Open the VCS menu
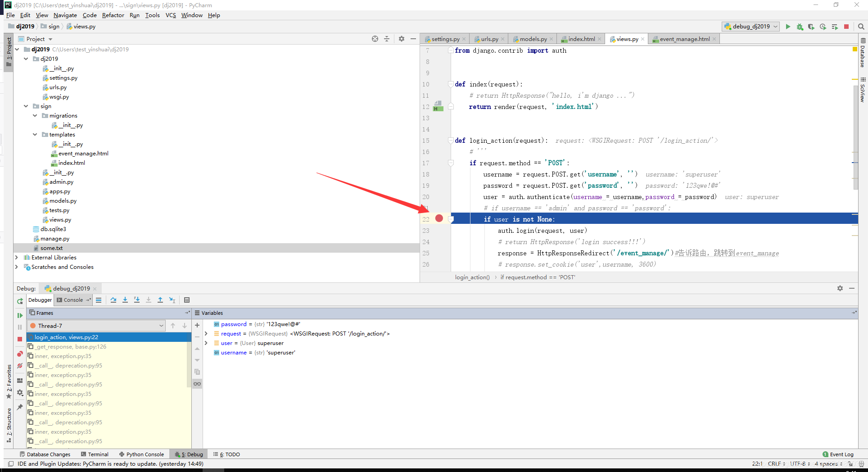The height and width of the screenshot is (472, 868). point(170,15)
